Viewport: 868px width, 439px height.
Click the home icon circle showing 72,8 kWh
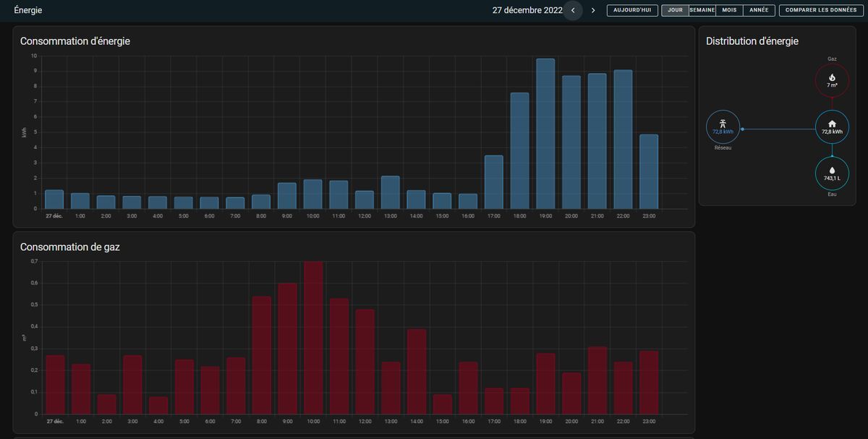(832, 127)
